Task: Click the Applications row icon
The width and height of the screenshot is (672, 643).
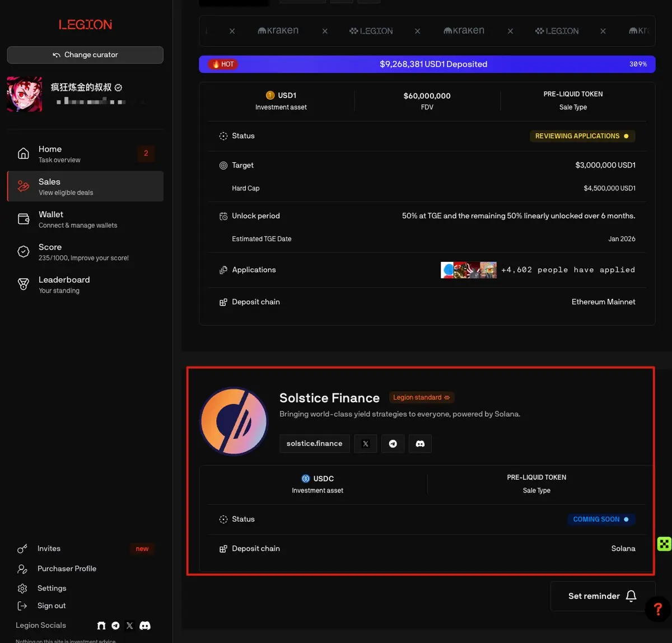Action: tap(223, 270)
